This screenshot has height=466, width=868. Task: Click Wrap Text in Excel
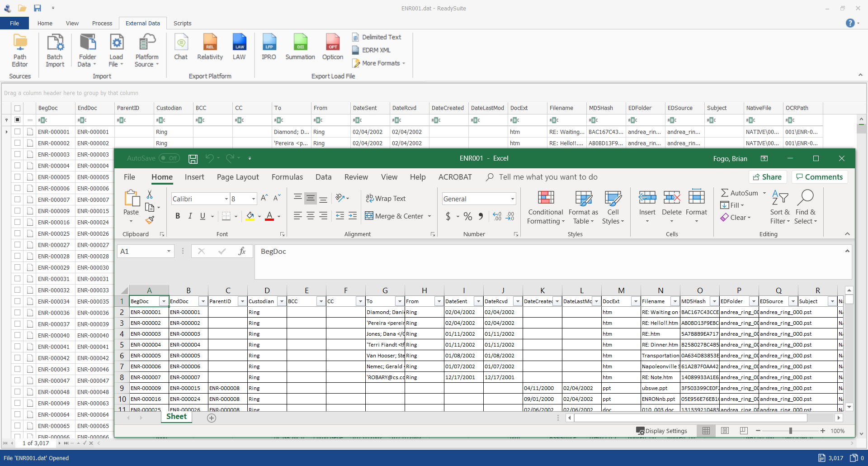386,199
